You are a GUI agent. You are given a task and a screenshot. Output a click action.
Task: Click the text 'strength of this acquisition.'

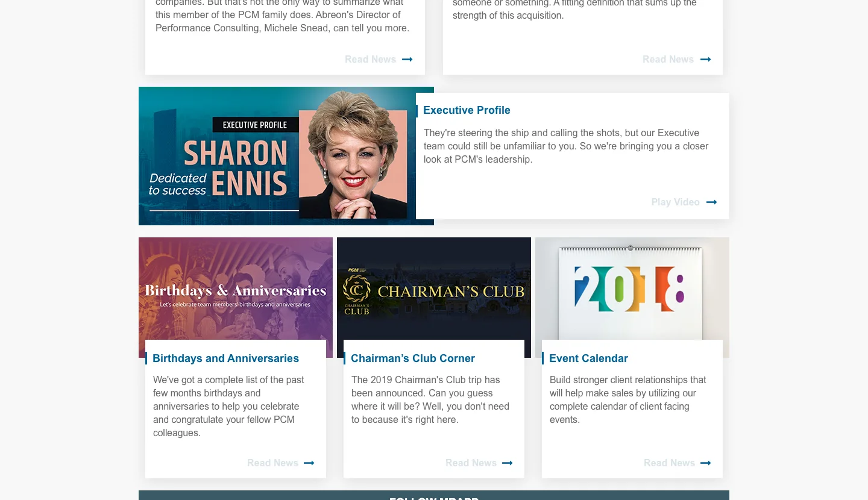[508, 16]
